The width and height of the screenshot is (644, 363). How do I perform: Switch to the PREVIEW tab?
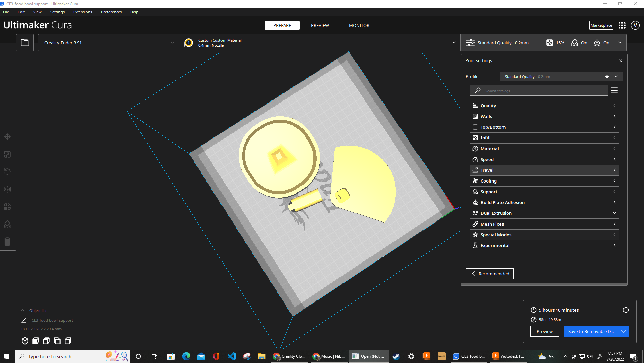tap(320, 25)
